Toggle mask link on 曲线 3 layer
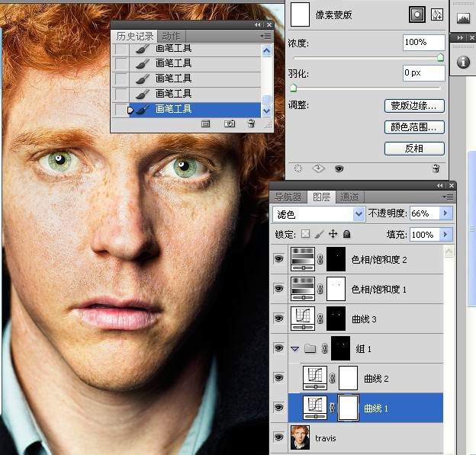This screenshot has height=455, width=476. pyautogui.click(x=320, y=319)
